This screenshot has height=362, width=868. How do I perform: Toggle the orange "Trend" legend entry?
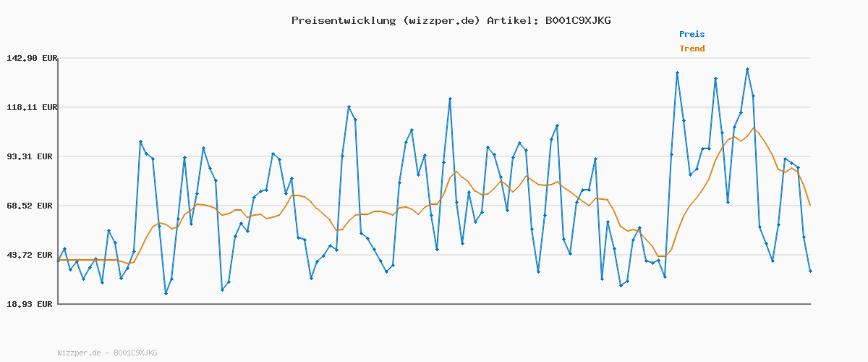click(x=692, y=49)
